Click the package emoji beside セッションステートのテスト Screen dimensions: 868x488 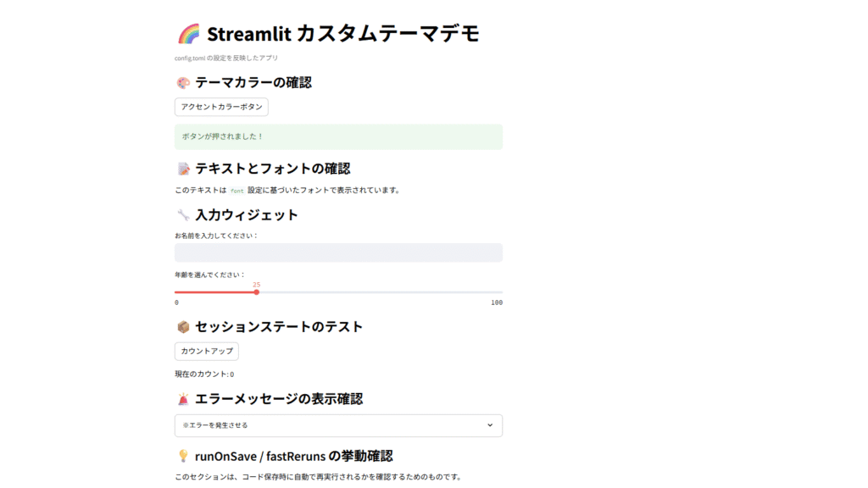click(x=183, y=327)
